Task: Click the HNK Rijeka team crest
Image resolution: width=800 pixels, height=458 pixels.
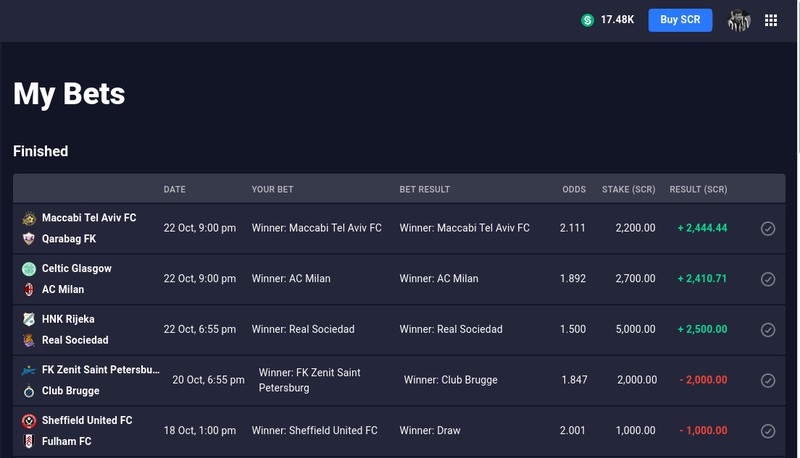Action: (29, 319)
